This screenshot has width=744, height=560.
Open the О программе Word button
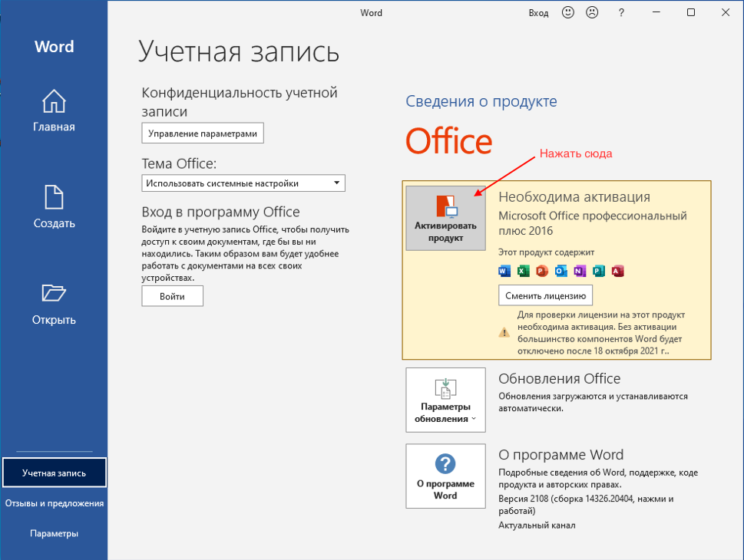445,476
